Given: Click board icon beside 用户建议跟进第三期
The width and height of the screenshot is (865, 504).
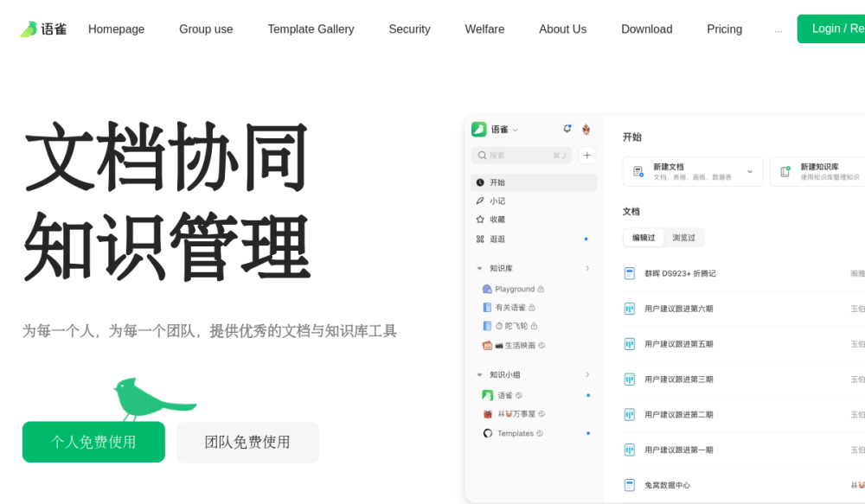Looking at the screenshot, I should tap(630, 380).
